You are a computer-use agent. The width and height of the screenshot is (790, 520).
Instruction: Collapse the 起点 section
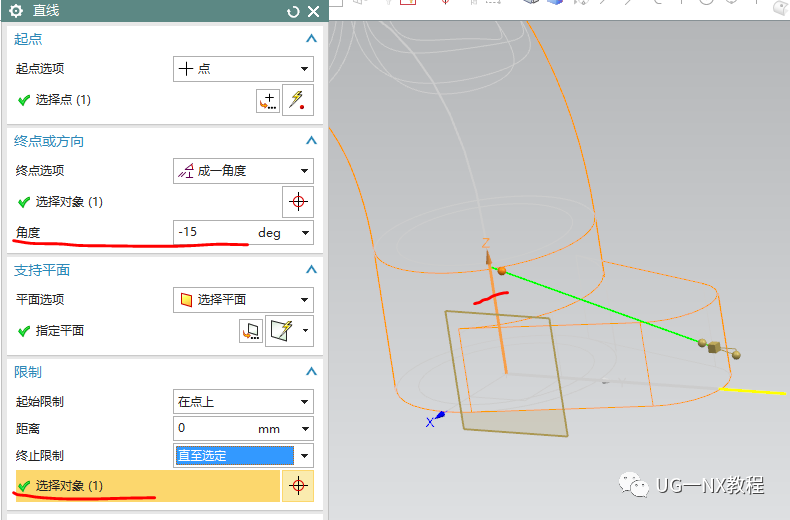tap(311, 38)
